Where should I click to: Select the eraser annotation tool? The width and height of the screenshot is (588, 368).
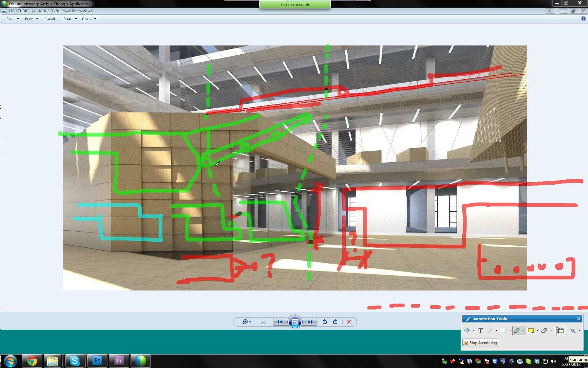click(544, 330)
